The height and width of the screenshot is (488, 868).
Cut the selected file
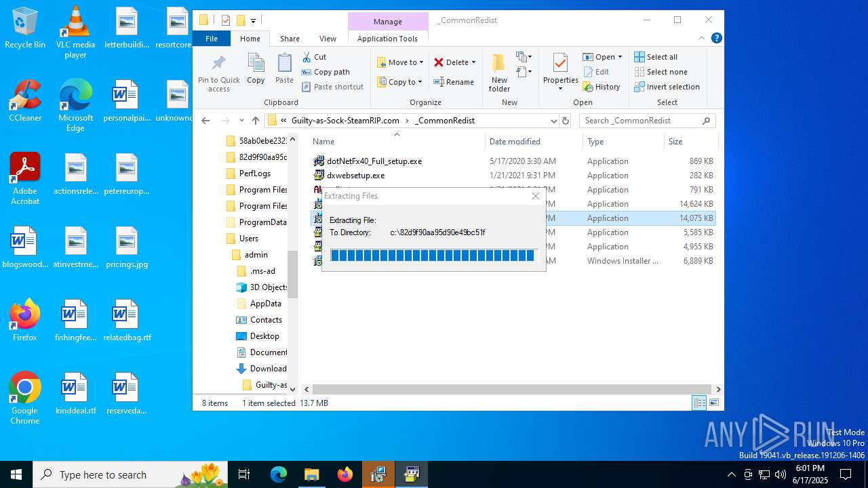[314, 57]
